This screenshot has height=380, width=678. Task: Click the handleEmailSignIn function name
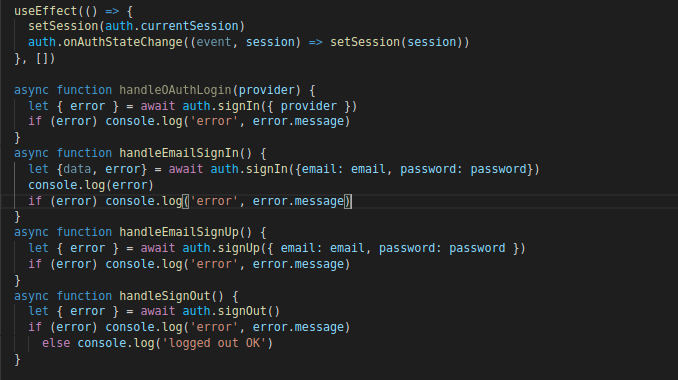[x=179, y=153]
